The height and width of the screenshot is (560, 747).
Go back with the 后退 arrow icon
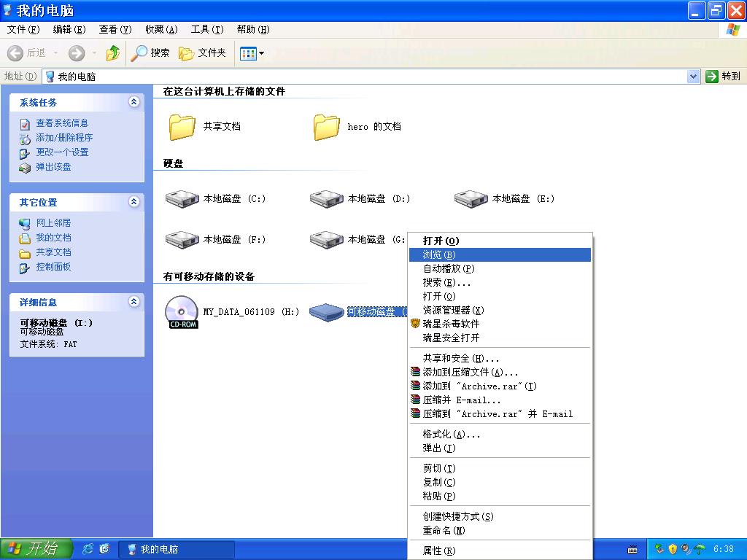point(15,52)
